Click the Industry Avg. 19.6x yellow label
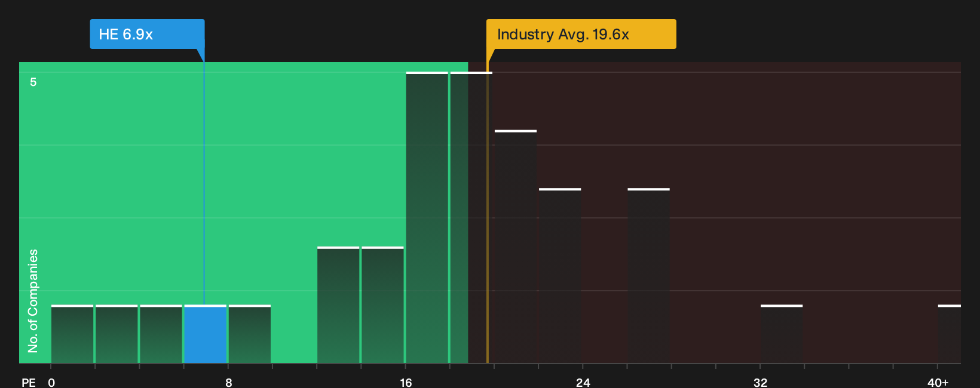 click(x=581, y=34)
